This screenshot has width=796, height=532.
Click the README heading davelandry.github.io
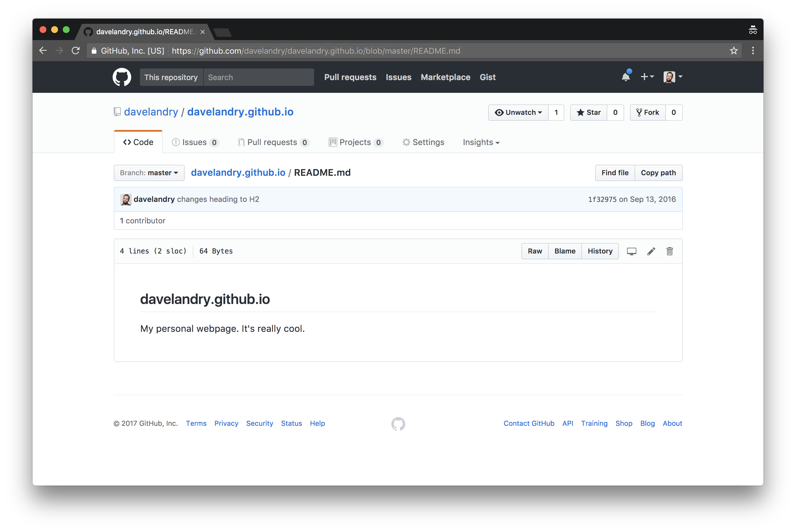click(205, 300)
